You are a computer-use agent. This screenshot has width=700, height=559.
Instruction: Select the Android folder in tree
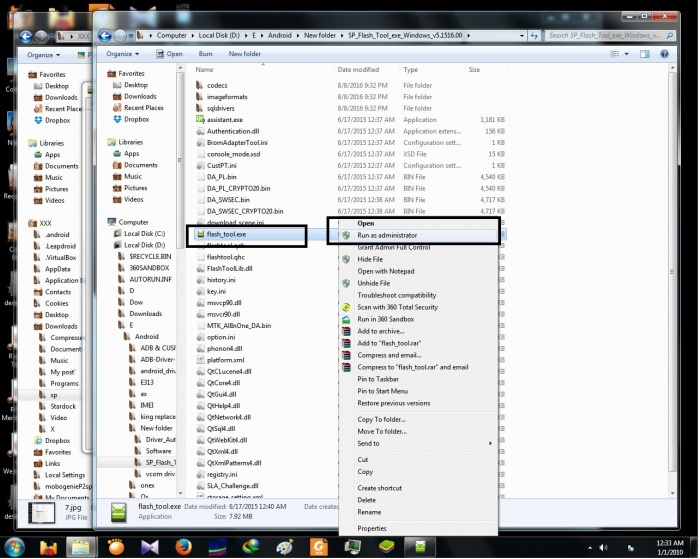tap(146, 337)
